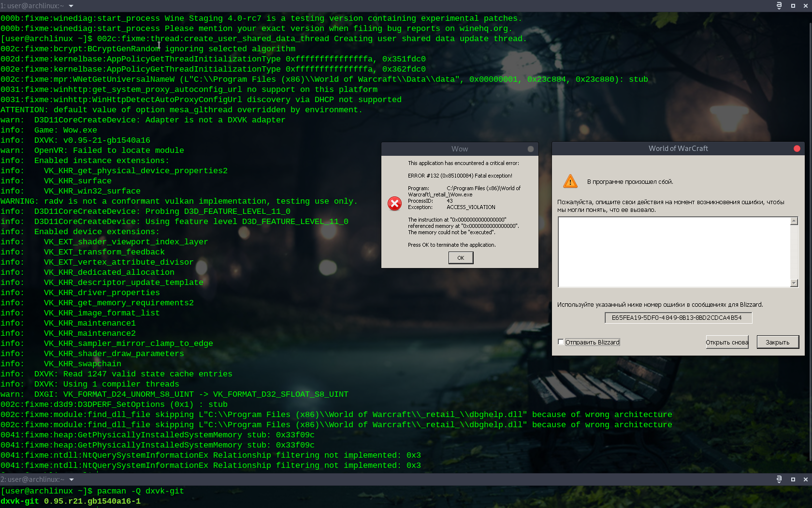Click the scroll up arrow in description box

point(794,221)
